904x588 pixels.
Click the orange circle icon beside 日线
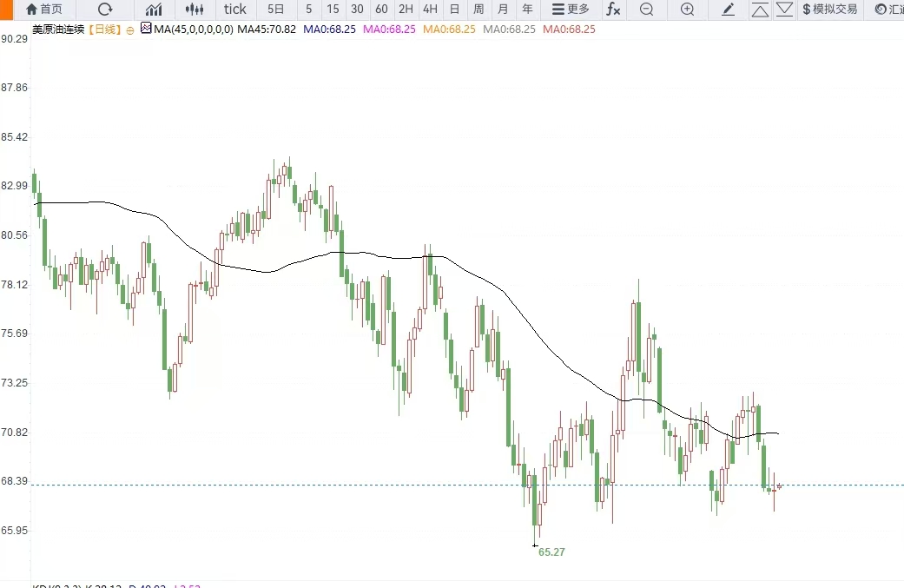pyautogui.click(x=130, y=30)
